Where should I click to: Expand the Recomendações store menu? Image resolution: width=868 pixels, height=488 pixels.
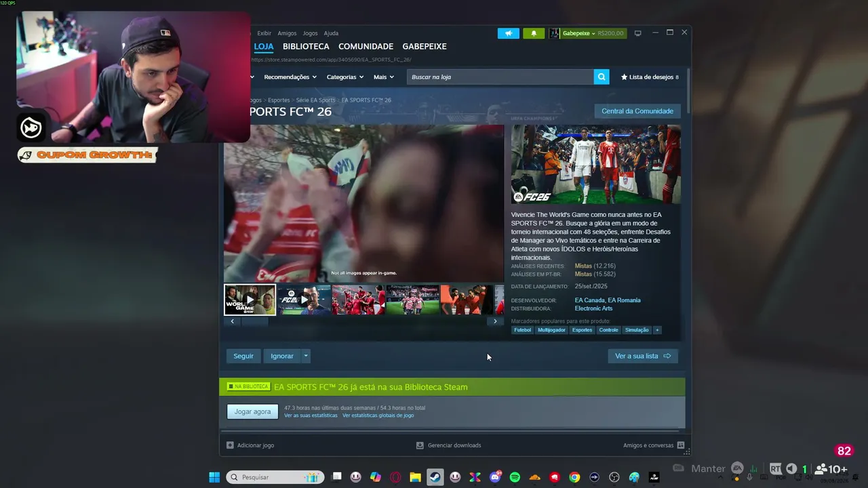click(290, 77)
